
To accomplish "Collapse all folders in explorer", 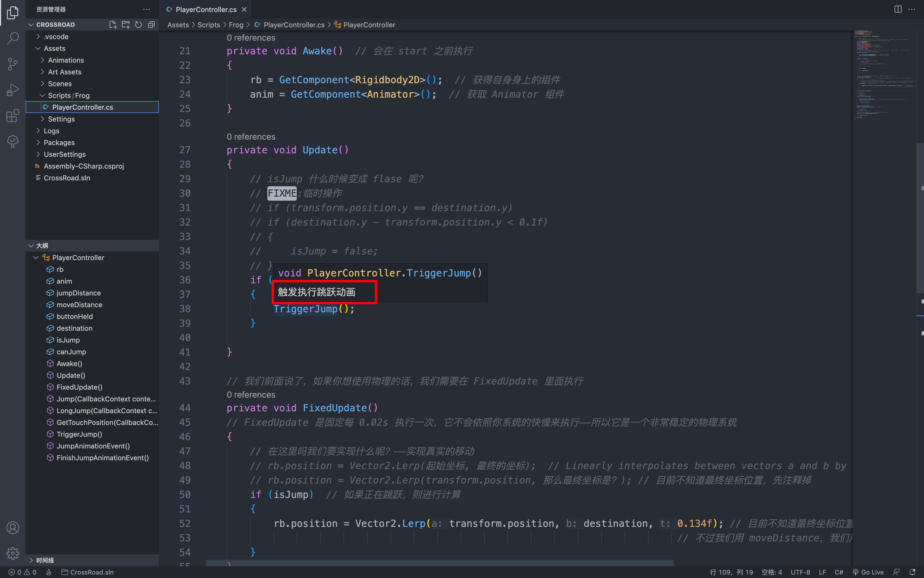I will tap(151, 24).
